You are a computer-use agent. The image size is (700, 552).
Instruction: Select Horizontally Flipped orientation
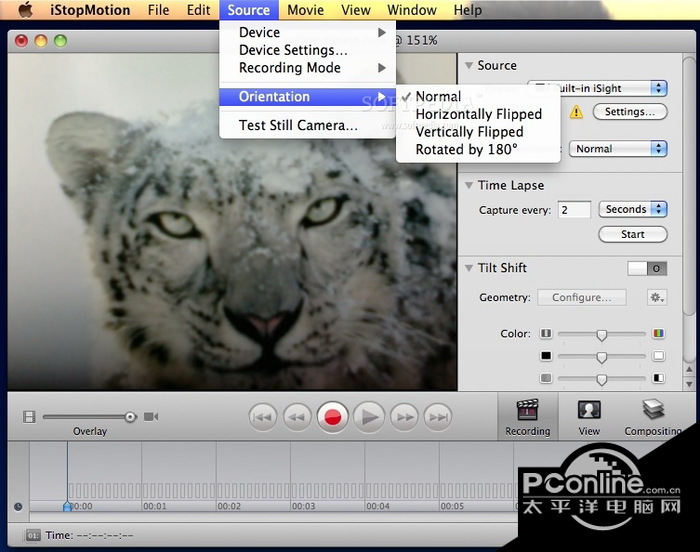478,114
